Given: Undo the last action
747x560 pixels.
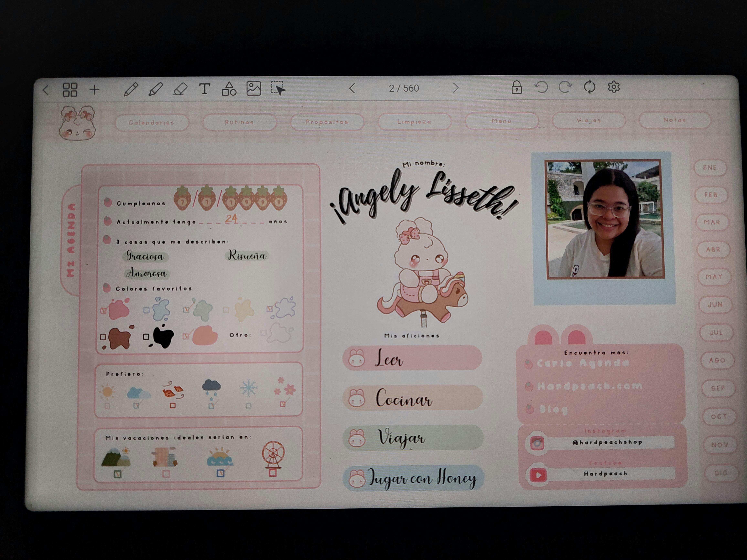Looking at the screenshot, I should point(541,87).
